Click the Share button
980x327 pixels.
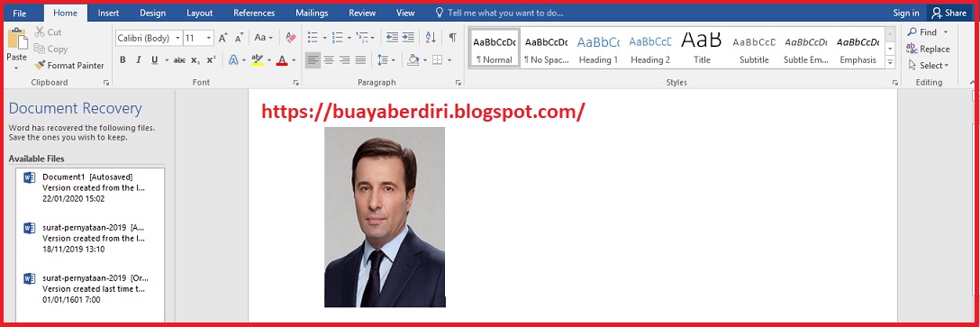pyautogui.click(x=948, y=13)
